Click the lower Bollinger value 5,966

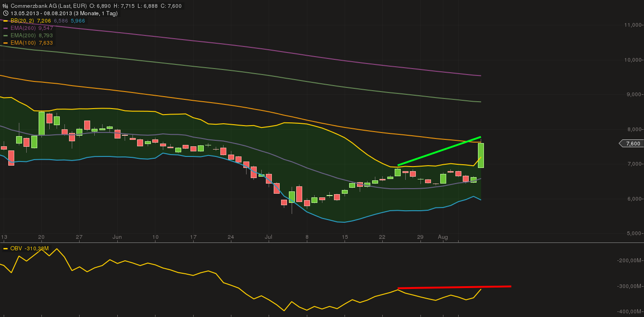[x=78, y=21]
